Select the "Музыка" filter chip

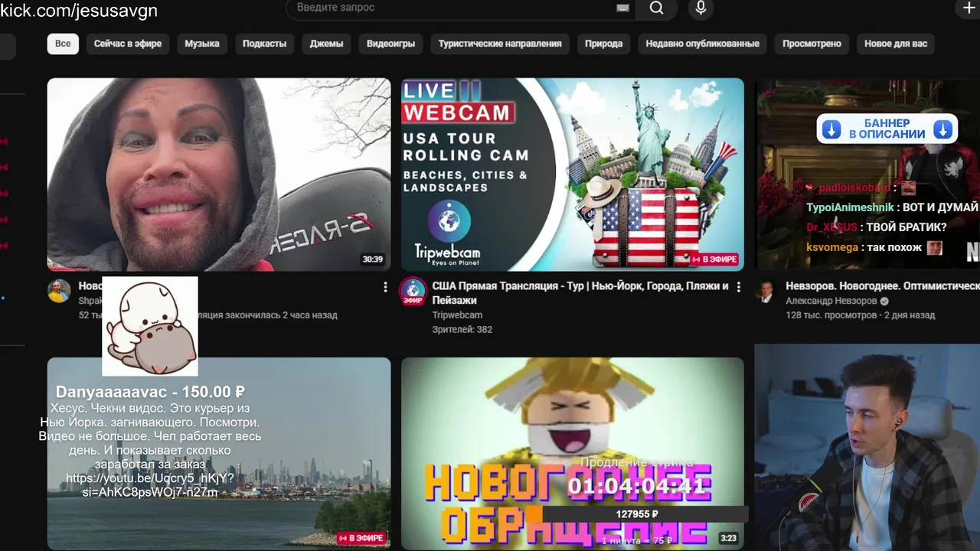(x=202, y=44)
